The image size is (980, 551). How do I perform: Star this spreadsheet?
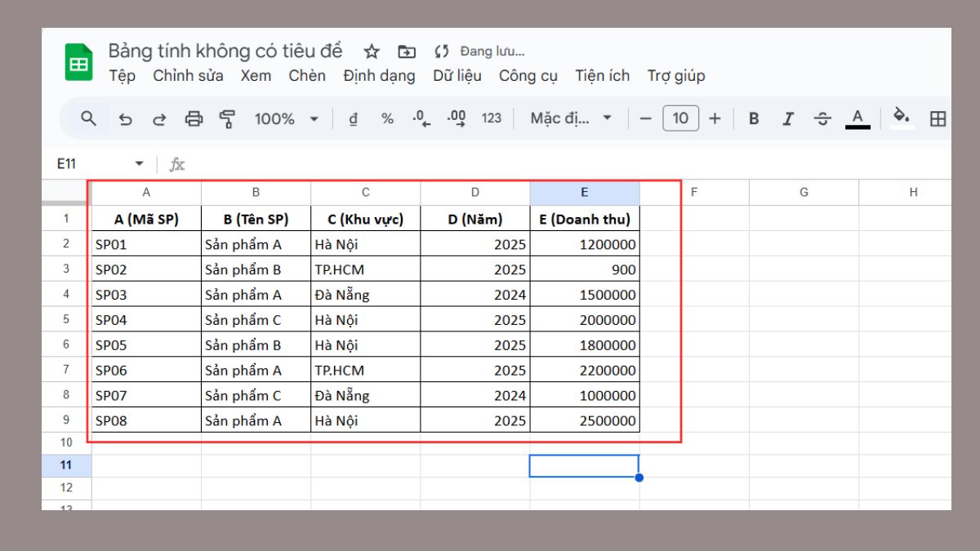pos(372,51)
